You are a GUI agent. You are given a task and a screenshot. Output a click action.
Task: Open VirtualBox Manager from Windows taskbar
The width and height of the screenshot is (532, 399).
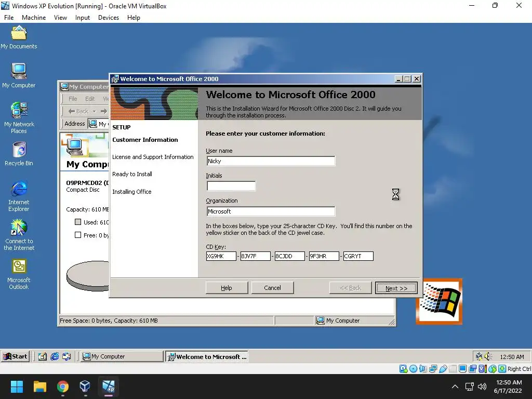point(85,387)
